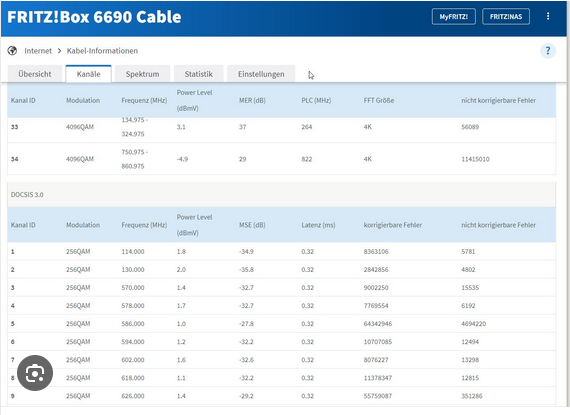
Task: Click the korrigierbare Fehler column header
Action: pyautogui.click(x=393, y=225)
